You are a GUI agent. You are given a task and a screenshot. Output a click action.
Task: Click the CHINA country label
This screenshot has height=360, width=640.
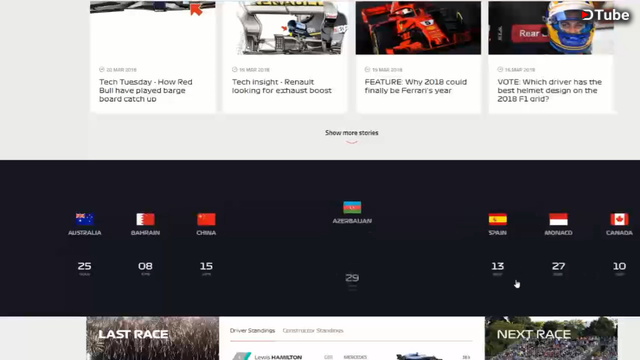[206, 233]
